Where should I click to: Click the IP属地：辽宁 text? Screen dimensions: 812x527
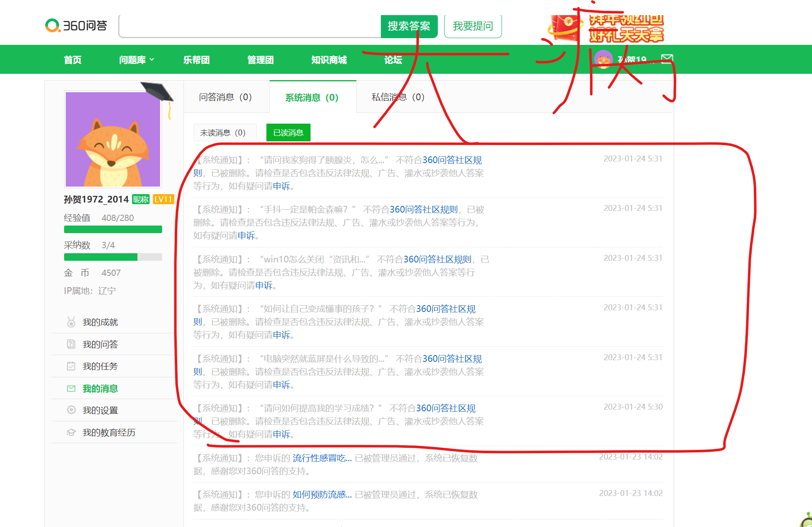(90, 291)
